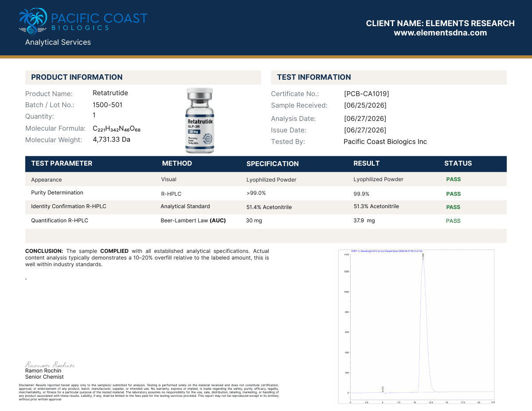This screenshot has width=532, height=411.
Task: Click the 30 mg specification cell
Action: click(x=254, y=221)
